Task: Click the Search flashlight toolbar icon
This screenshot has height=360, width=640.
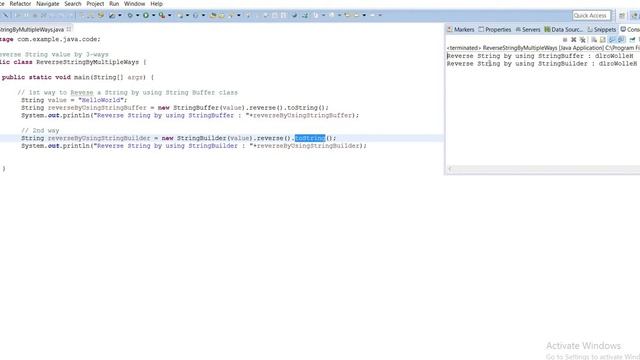Action: point(231,15)
